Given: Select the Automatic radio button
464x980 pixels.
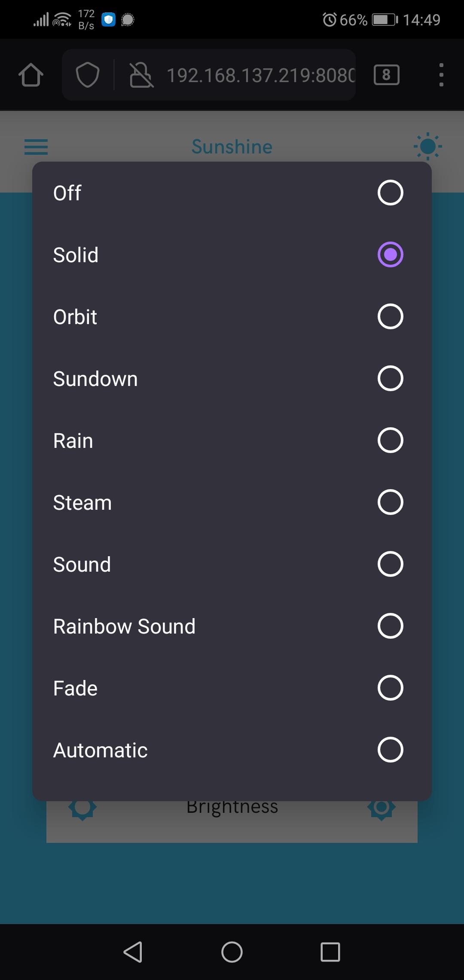Looking at the screenshot, I should [390, 750].
